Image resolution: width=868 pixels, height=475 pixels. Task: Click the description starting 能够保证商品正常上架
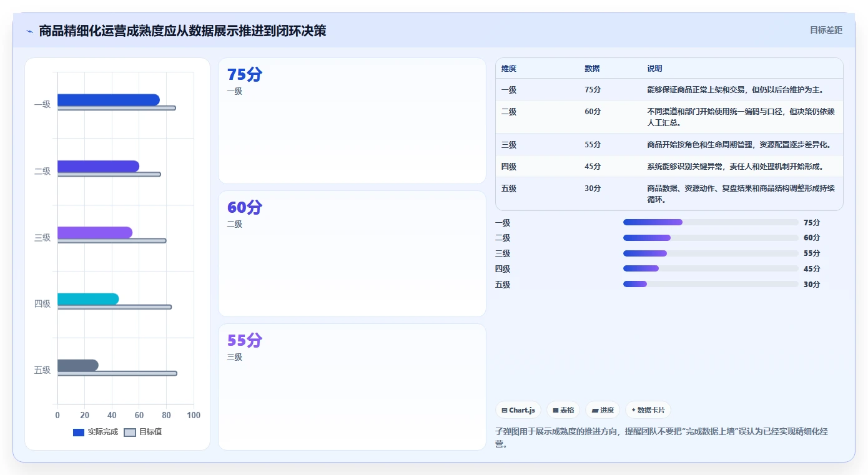(736, 90)
